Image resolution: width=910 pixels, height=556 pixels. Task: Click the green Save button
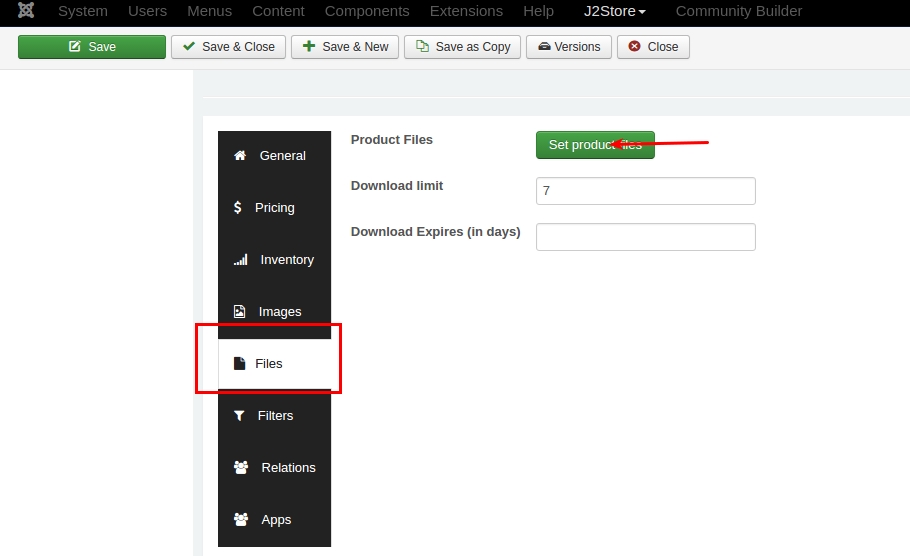92,47
